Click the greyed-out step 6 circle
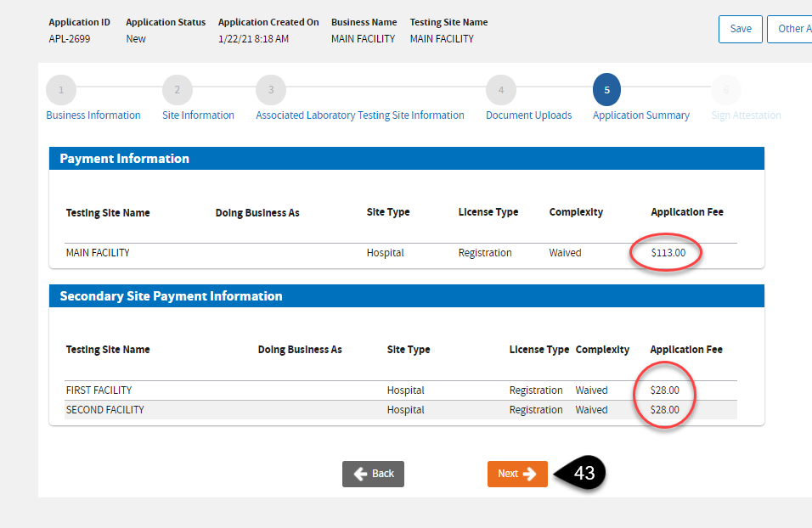Screen dimensions: 812x528 725,90
